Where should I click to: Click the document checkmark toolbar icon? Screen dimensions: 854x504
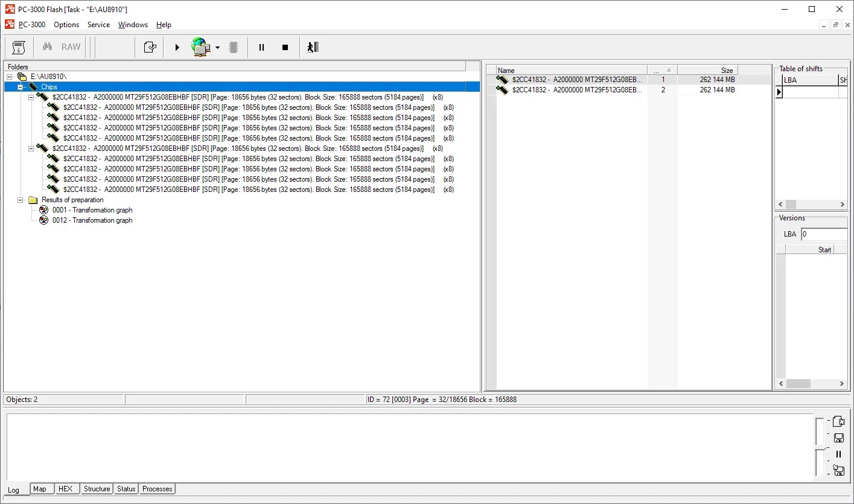coord(150,47)
